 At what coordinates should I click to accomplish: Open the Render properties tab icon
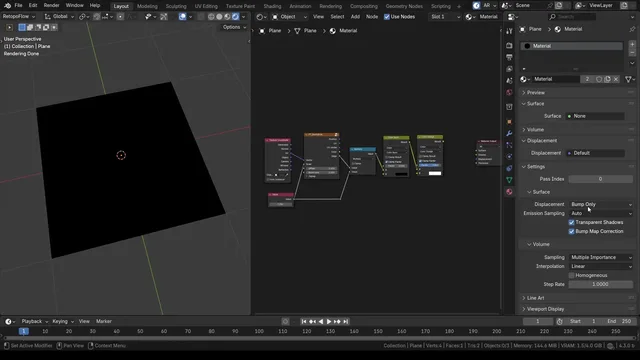(x=509, y=45)
